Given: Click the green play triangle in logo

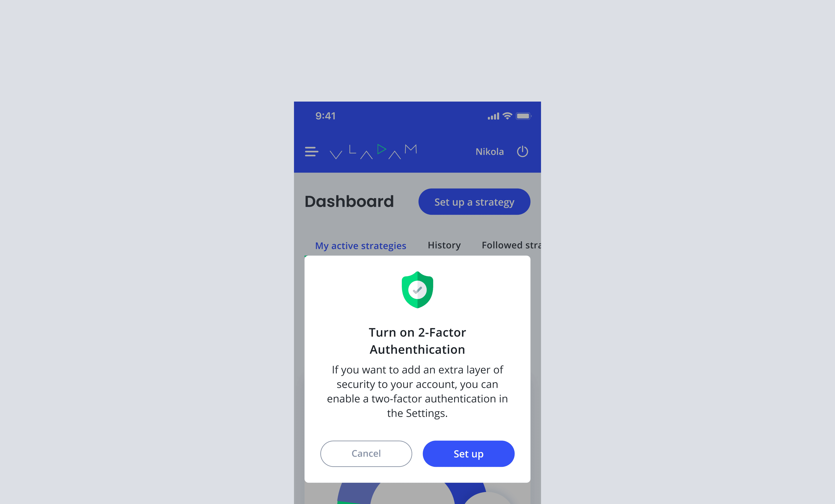Looking at the screenshot, I should click(x=381, y=149).
